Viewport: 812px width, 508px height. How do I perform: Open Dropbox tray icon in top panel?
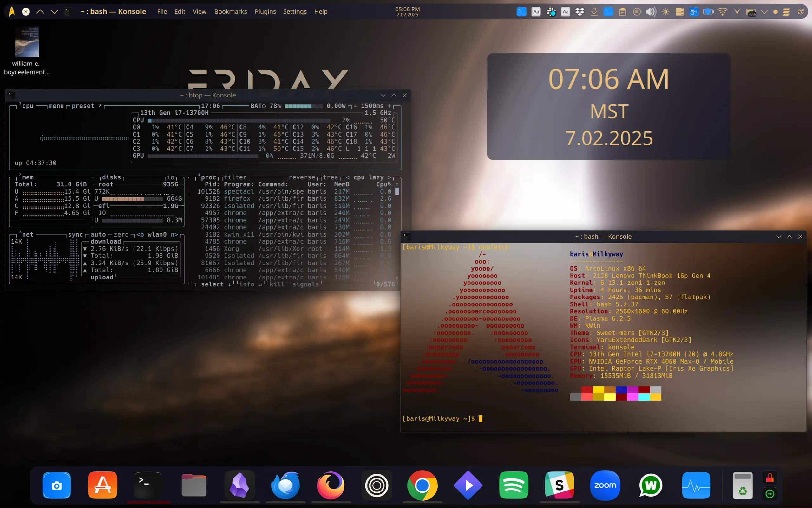coord(580,12)
